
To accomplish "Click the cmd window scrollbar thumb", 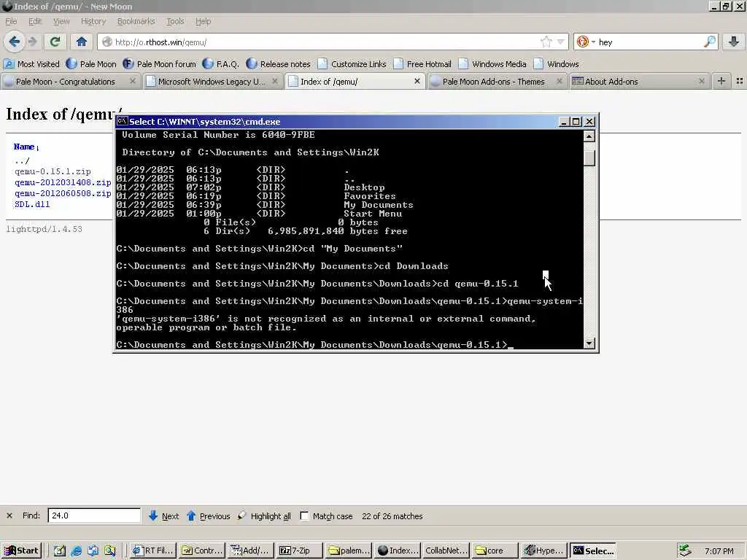I will tap(589, 157).
